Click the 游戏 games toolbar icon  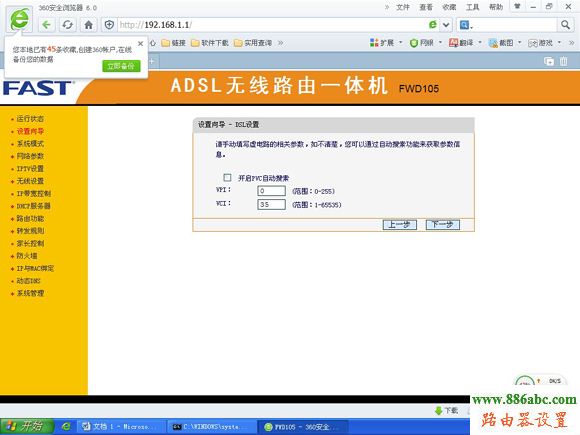click(x=540, y=43)
